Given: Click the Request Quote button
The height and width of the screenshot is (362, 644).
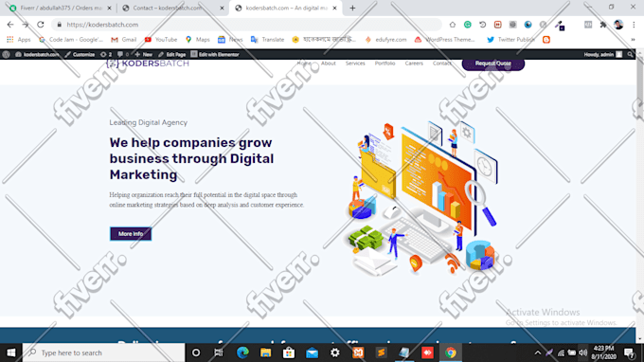Looking at the screenshot, I should [x=493, y=63].
